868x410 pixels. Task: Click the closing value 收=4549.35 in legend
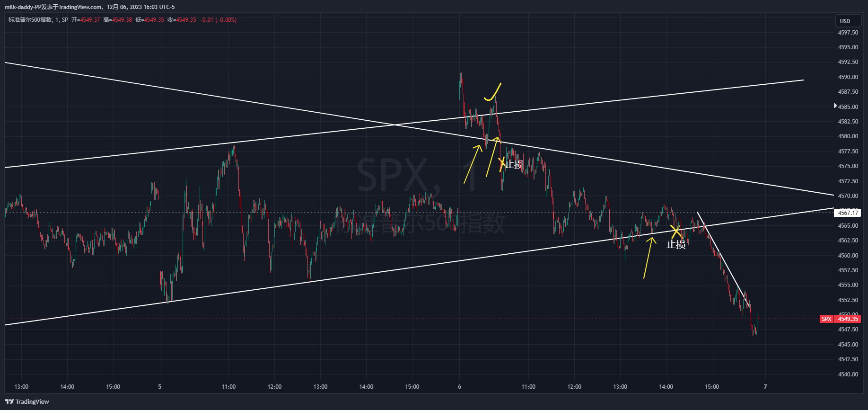coord(182,20)
